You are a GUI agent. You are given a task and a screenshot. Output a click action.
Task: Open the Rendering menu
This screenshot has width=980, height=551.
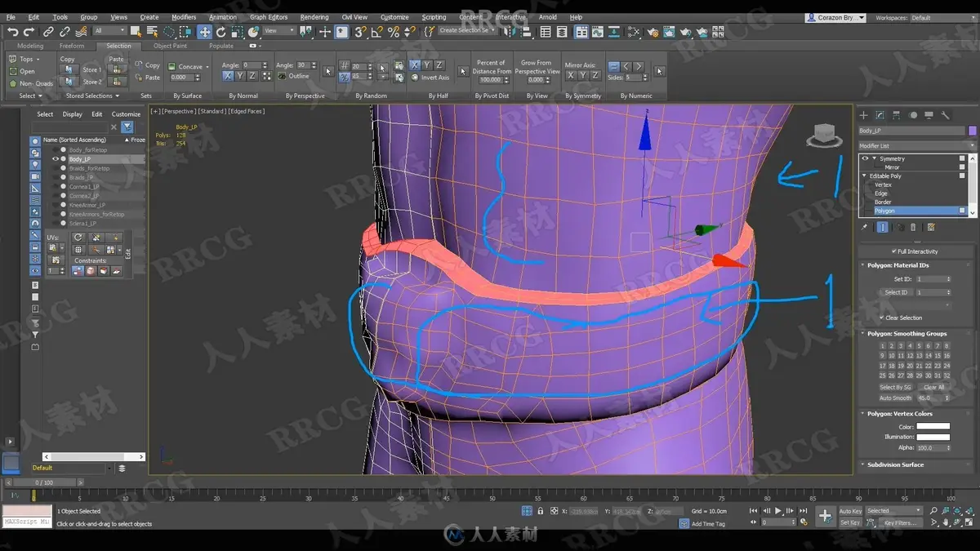pyautogui.click(x=314, y=17)
